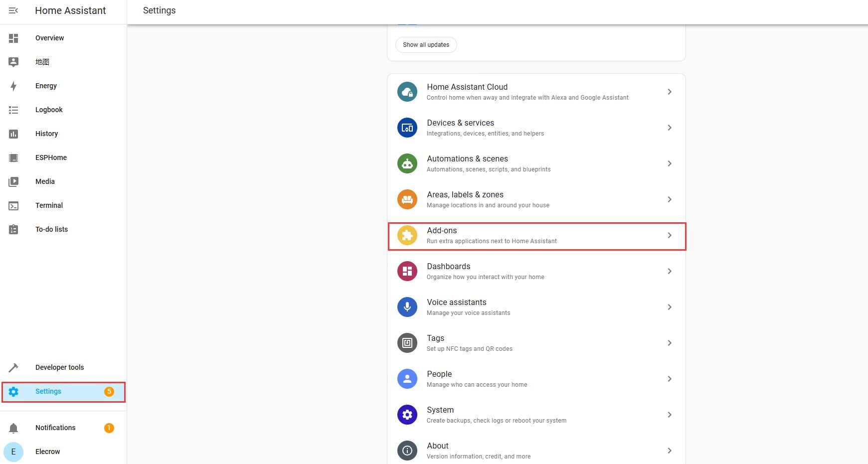Open Add-ons via its chevron arrow
868x464 pixels.
670,235
